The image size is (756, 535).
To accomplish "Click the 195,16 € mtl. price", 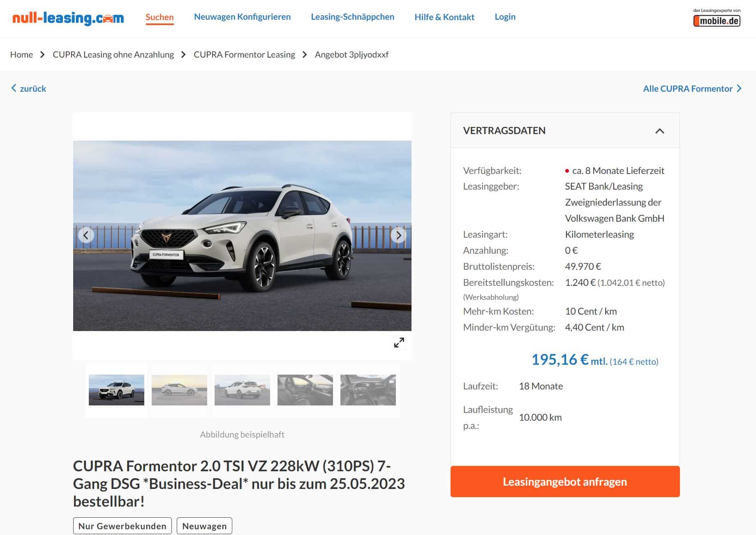I will pos(569,360).
